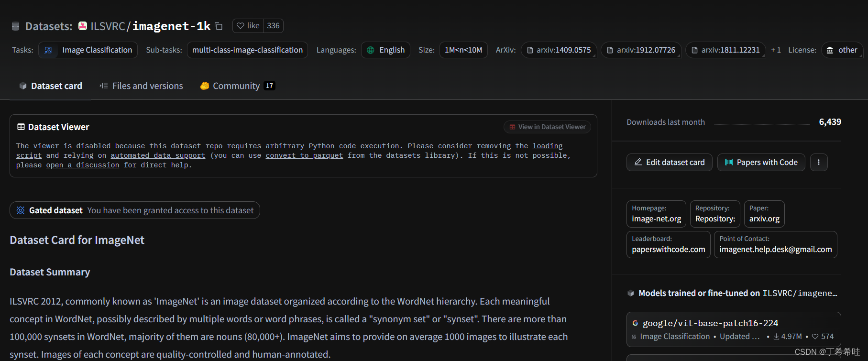
Task: Open google/vit-base-patch16-224 model card
Action: tap(734, 329)
